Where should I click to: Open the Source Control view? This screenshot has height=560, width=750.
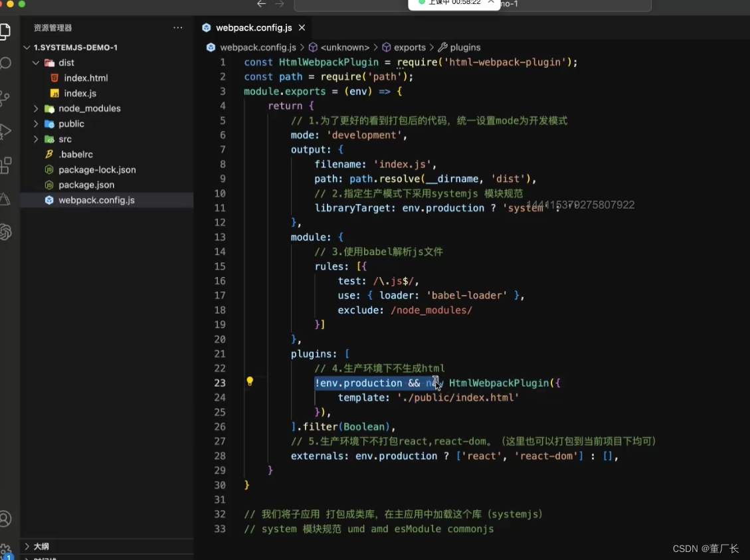click(x=5, y=98)
